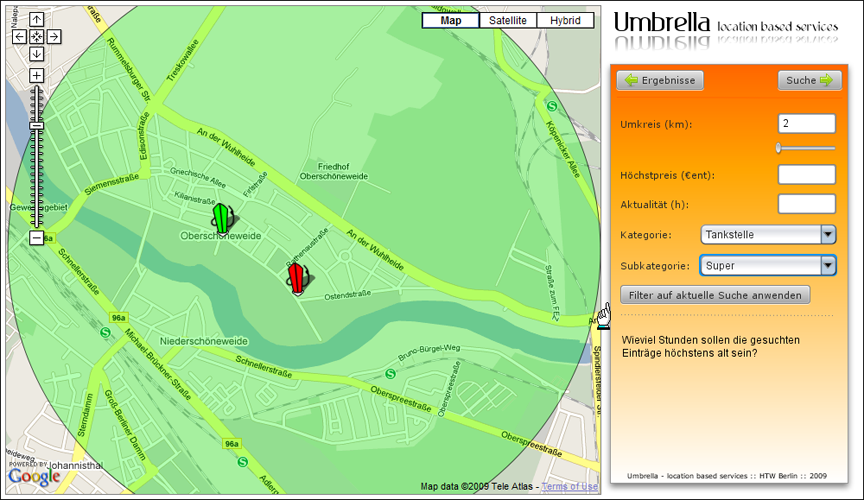Go to Suche page
Viewport: 864px width, 500px height.
[x=809, y=80]
